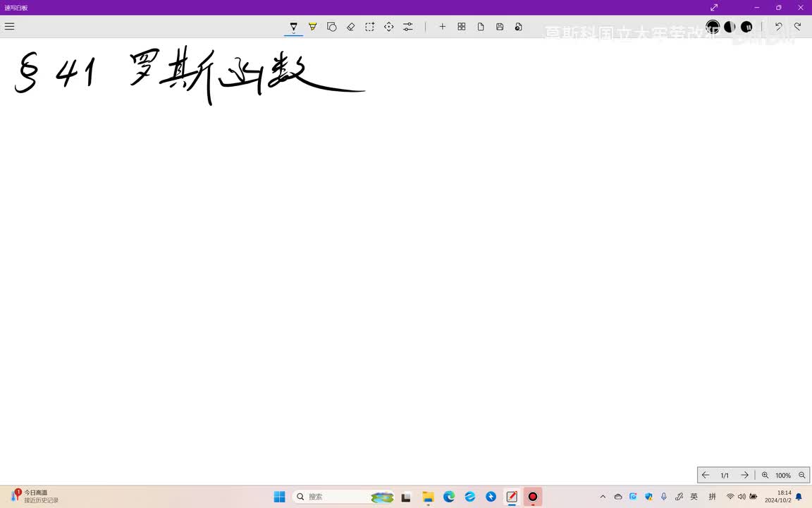The width and height of the screenshot is (812, 508).
Task: Add a new page with plus icon
Action: (442, 26)
